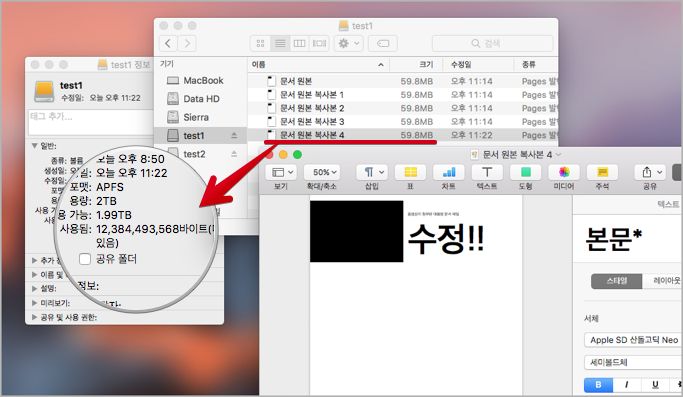Switch to 레이아웃 tab in Pages inspector
This screenshot has height=397, width=683.
(x=663, y=281)
